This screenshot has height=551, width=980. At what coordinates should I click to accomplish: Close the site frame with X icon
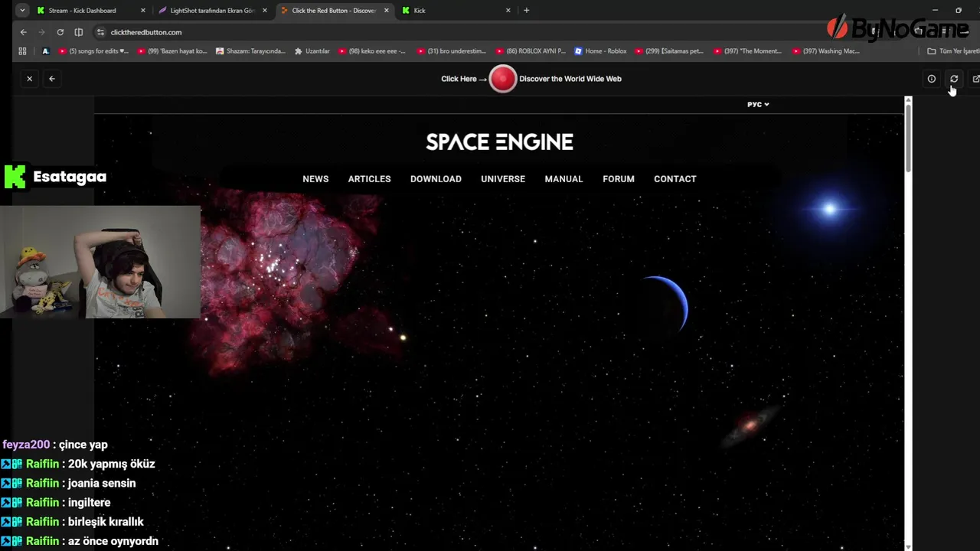[x=30, y=79]
